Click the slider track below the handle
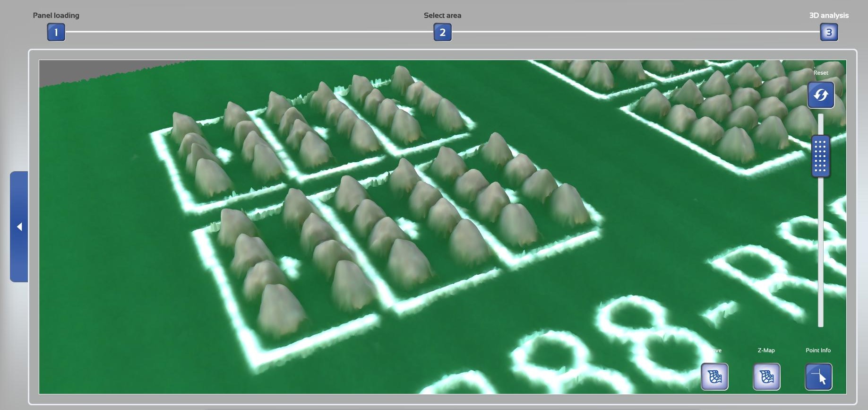 coord(820,251)
